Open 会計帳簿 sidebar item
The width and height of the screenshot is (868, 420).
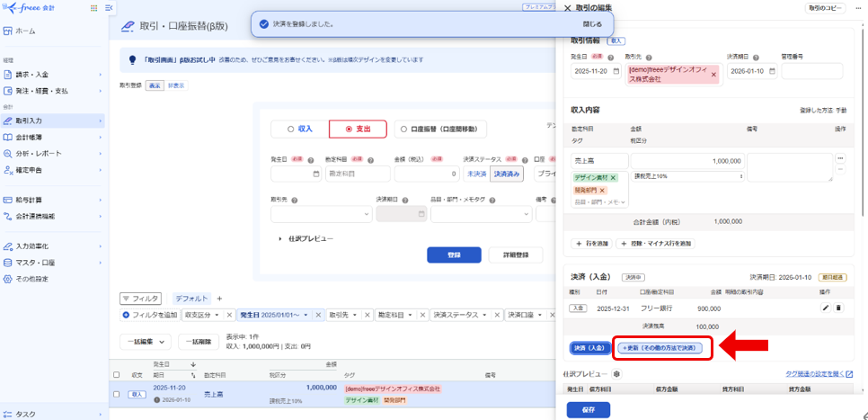pos(53,137)
